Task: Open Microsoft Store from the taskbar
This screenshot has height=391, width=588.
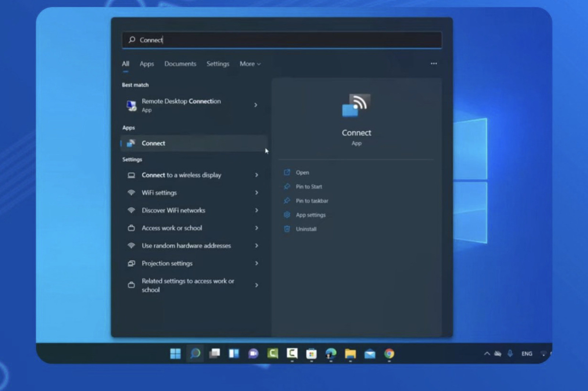Action: tap(311, 353)
